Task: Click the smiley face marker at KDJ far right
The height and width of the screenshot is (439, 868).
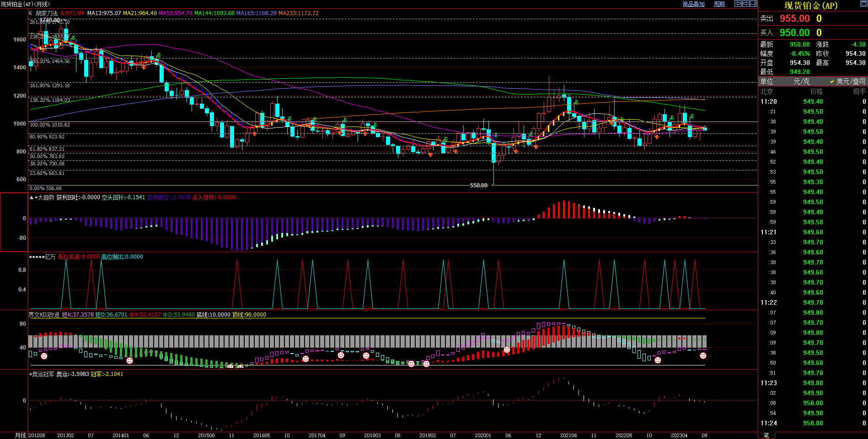Action: [703, 355]
